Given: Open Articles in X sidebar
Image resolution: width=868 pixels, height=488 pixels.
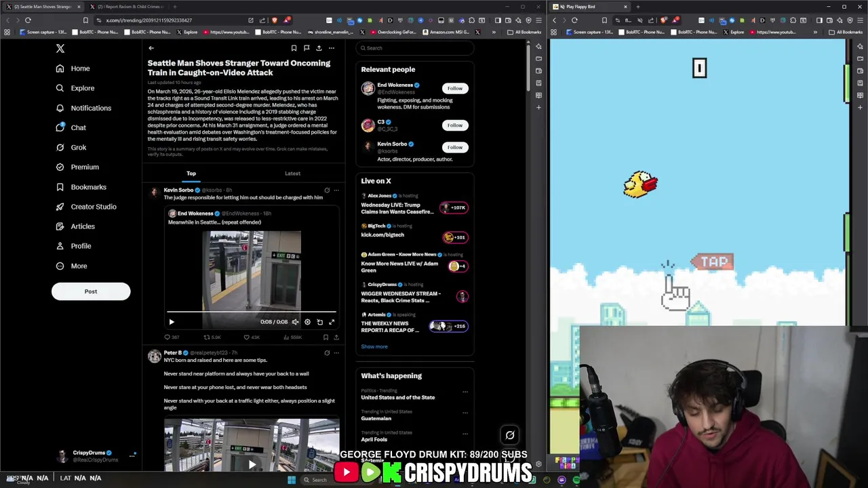Looking at the screenshot, I should (x=75, y=226).
